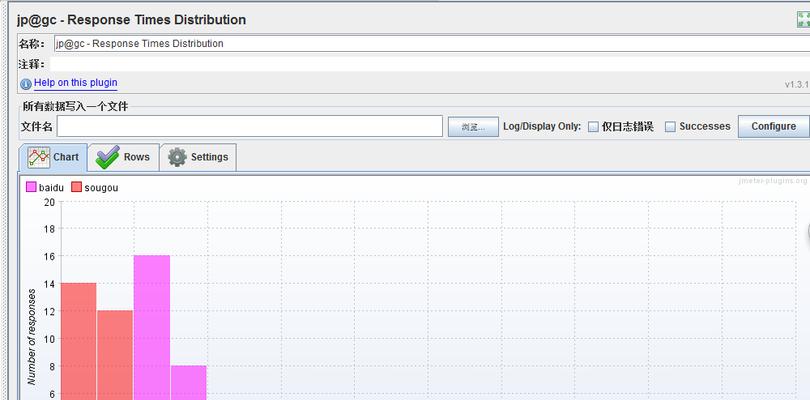Click the 'jp@gc - Response Times Distribution' heading

pyautogui.click(x=131, y=20)
